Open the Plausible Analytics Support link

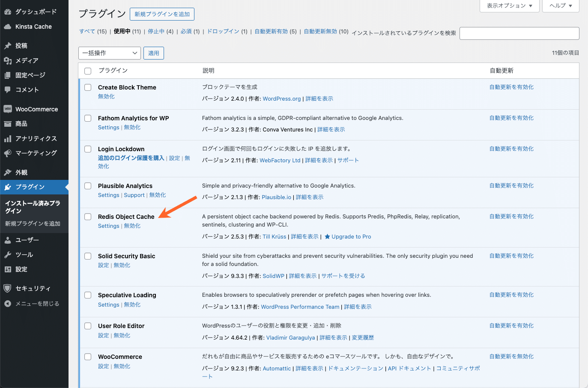coord(134,195)
